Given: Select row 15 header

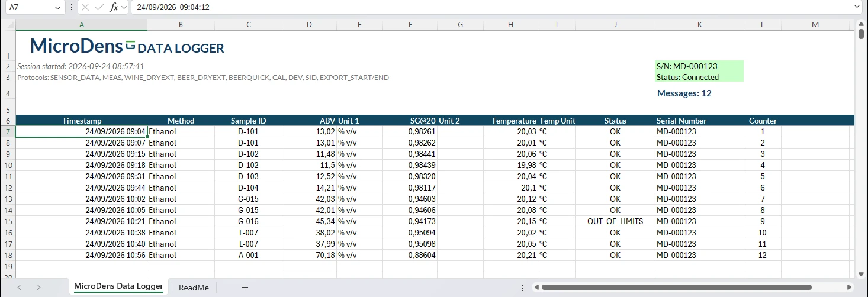Looking at the screenshot, I should [x=8, y=221].
